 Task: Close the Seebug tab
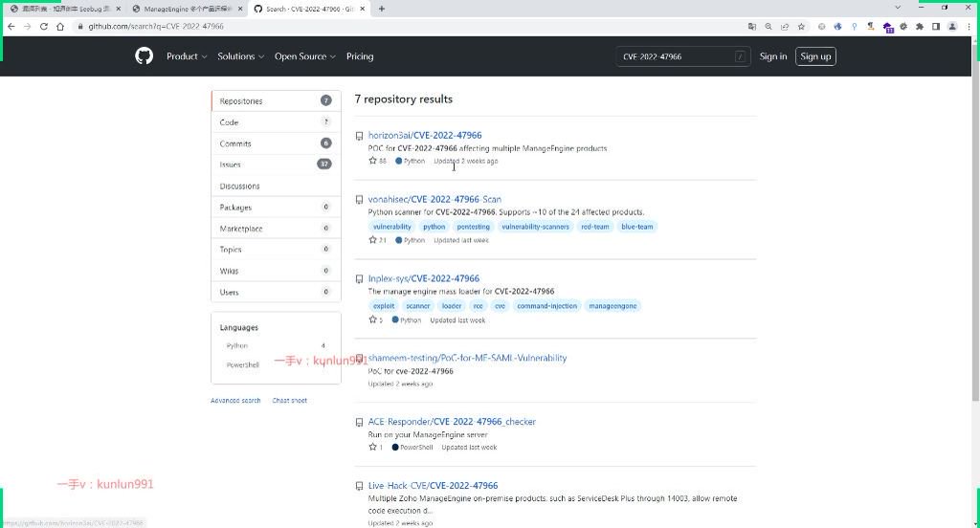[118, 9]
